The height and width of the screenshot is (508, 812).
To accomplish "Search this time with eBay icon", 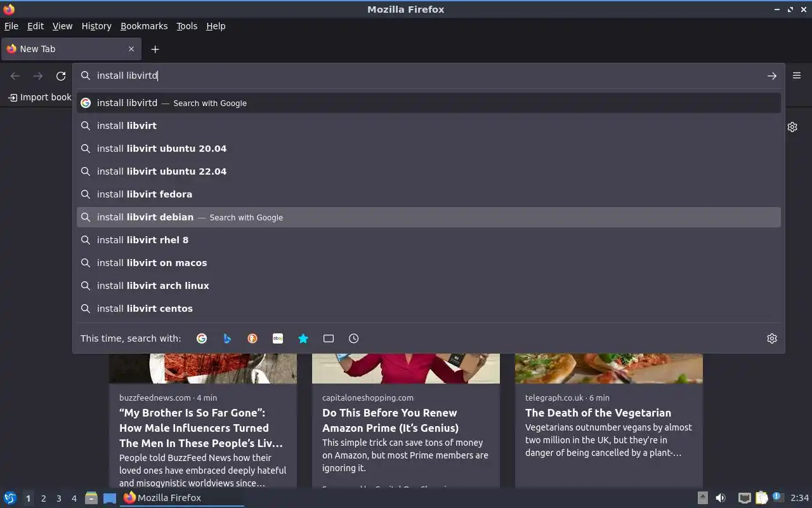I will point(278,338).
